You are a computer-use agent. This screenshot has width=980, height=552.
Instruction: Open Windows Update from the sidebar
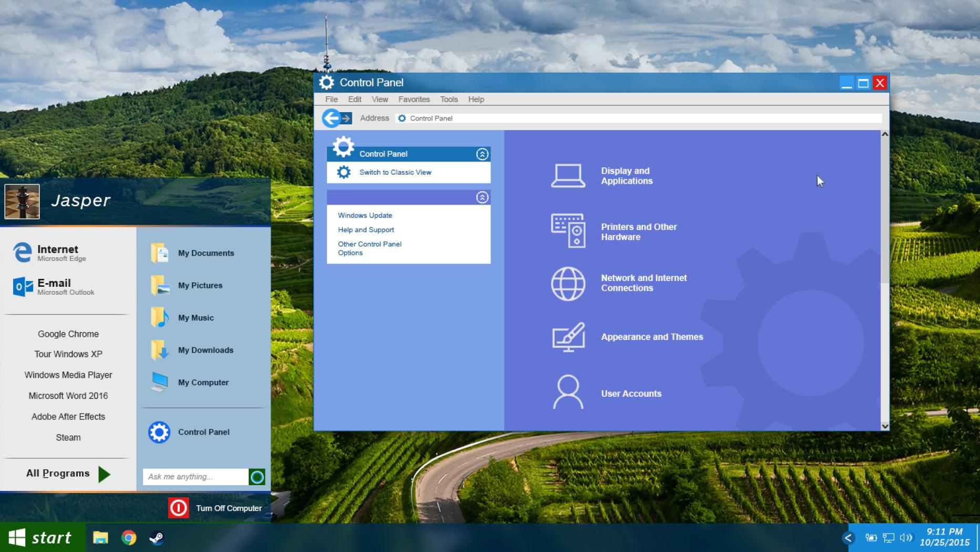(365, 215)
